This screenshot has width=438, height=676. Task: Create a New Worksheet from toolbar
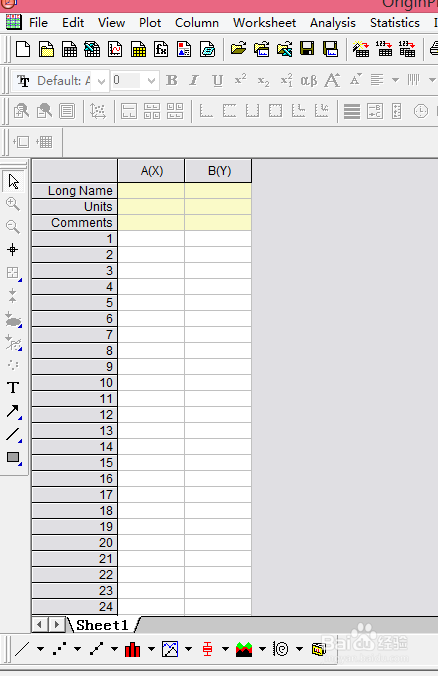tap(69, 49)
